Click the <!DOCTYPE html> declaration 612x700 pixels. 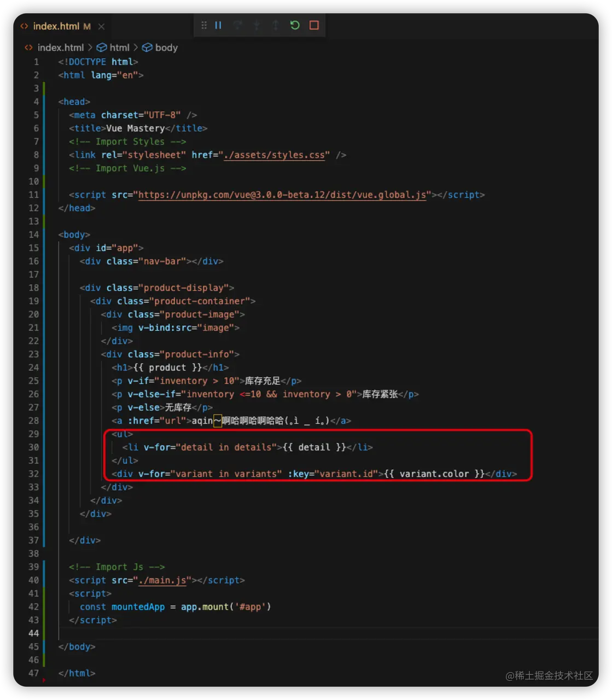[98, 62]
